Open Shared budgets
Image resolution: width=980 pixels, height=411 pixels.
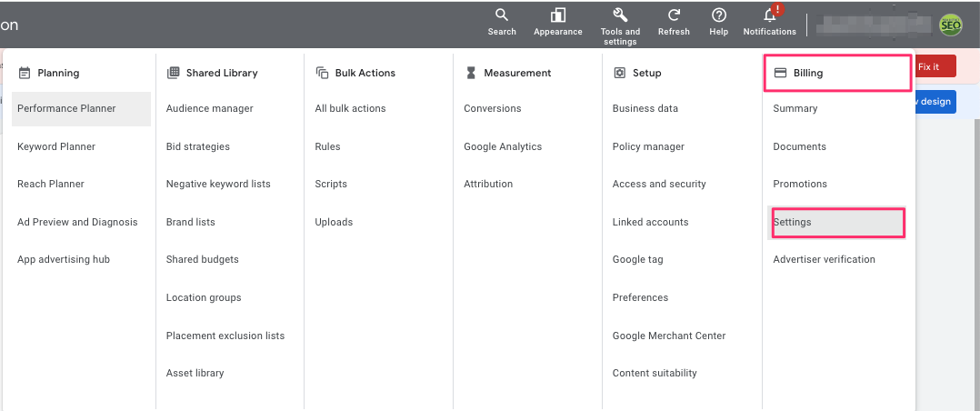pos(203,260)
